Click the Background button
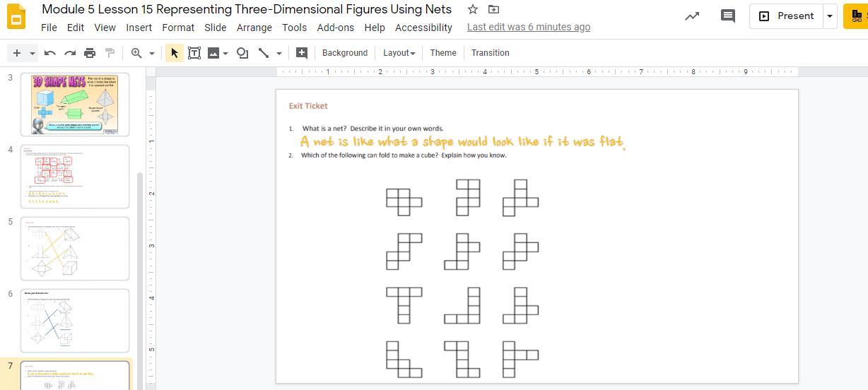This screenshot has width=868, height=390. pyautogui.click(x=344, y=53)
